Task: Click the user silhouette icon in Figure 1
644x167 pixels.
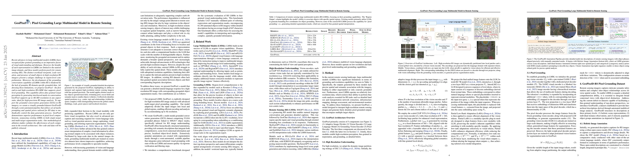Action: (111, 59)
